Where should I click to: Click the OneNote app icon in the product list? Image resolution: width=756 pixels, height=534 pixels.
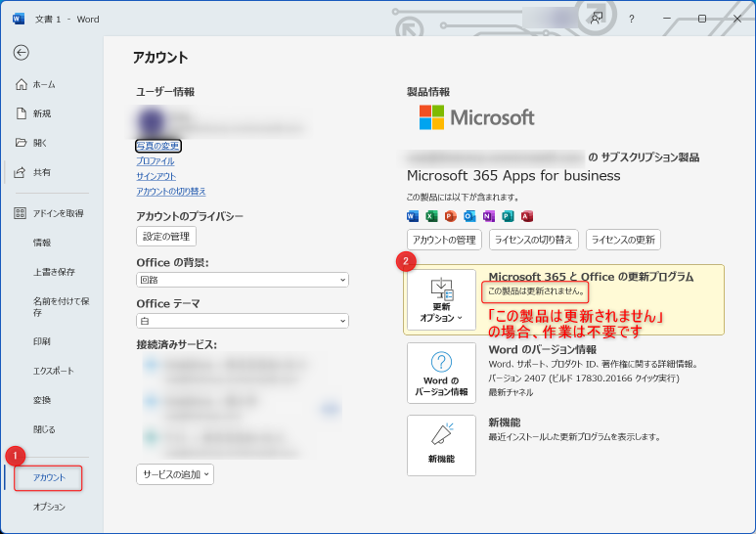(x=489, y=216)
